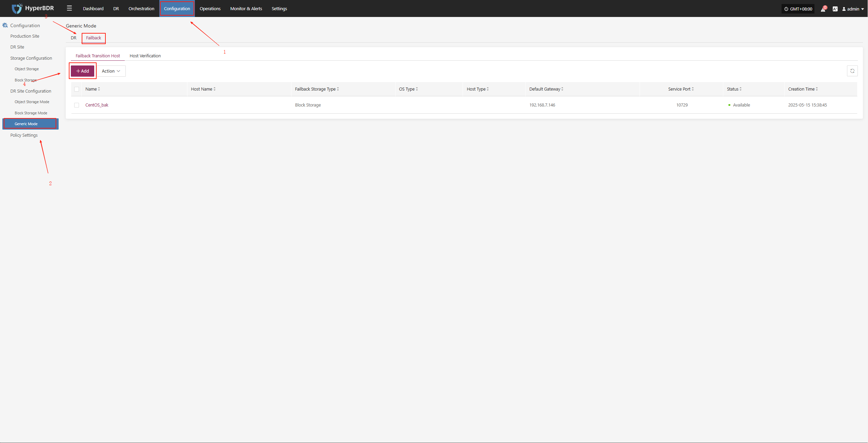
Task: Open the Dashboard menu
Action: point(93,8)
